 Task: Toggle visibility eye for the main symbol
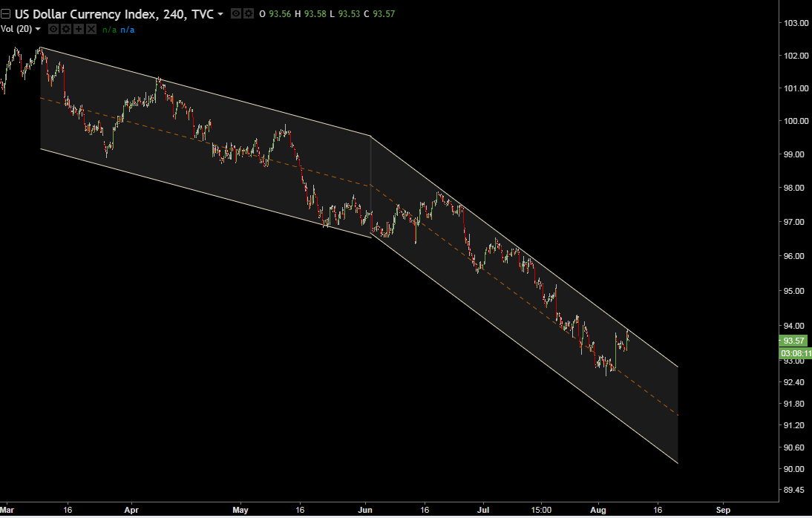pyautogui.click(x=235, y=13)
